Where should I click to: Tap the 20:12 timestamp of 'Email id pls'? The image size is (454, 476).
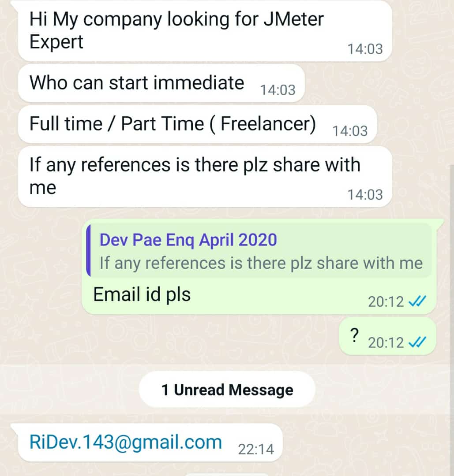tap(386, 301)
